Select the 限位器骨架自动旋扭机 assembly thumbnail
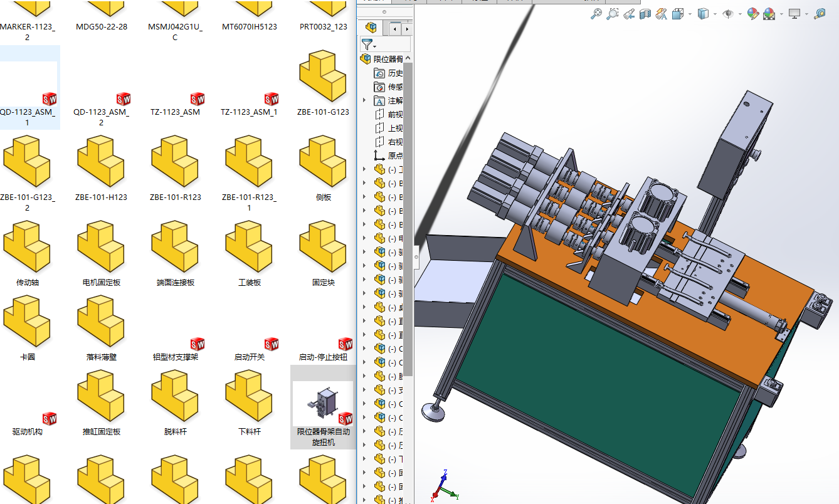The image size is (839, 504). [323, 404]
